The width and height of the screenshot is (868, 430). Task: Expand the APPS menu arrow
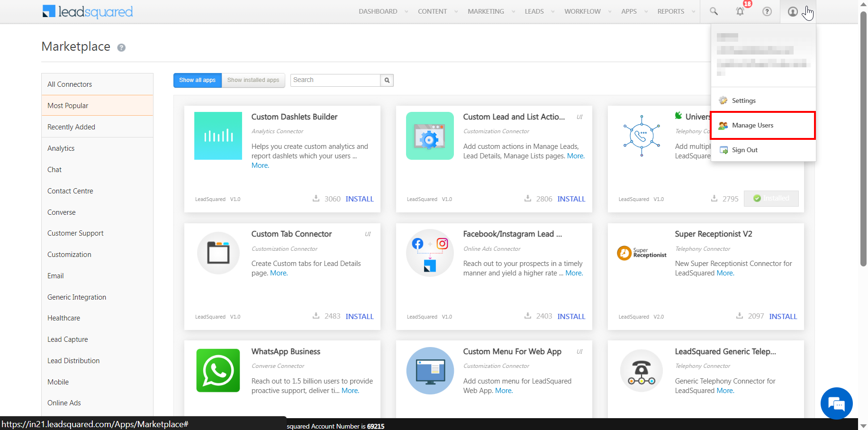[646, 12]
